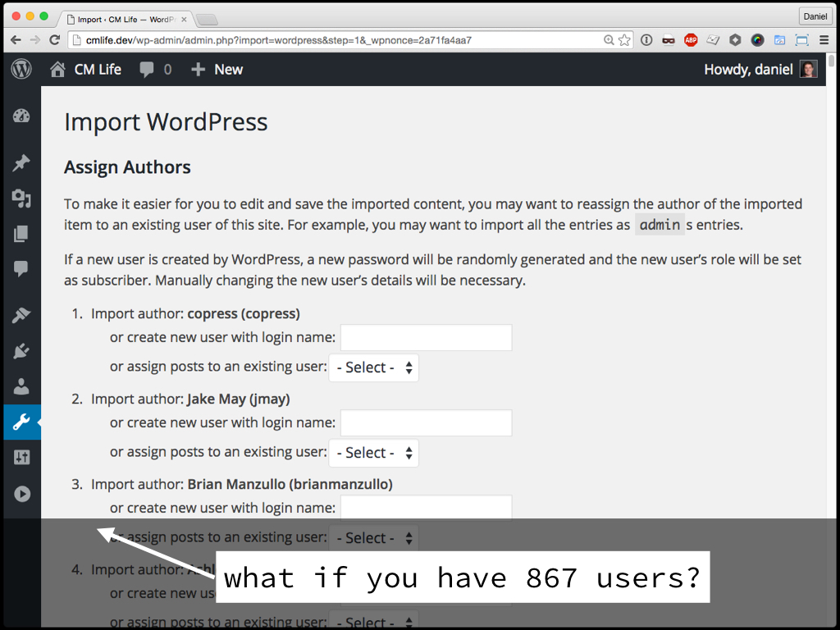The width and height of the screenshot is (840, 630).
Task: Click the admin code text
Action: point(660,225)
